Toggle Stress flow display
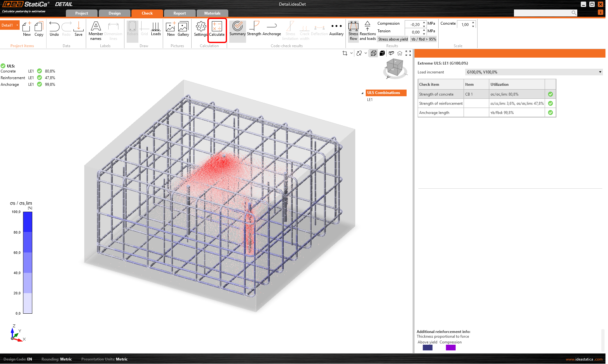This screenshot has height=364, width=608. pos(353,30)
